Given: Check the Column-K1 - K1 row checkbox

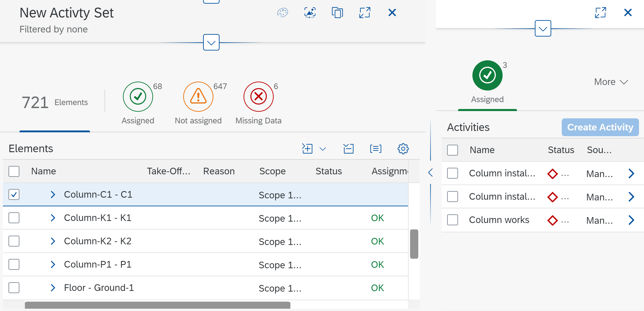Looking at the screenshot, I should click(14, 218).
